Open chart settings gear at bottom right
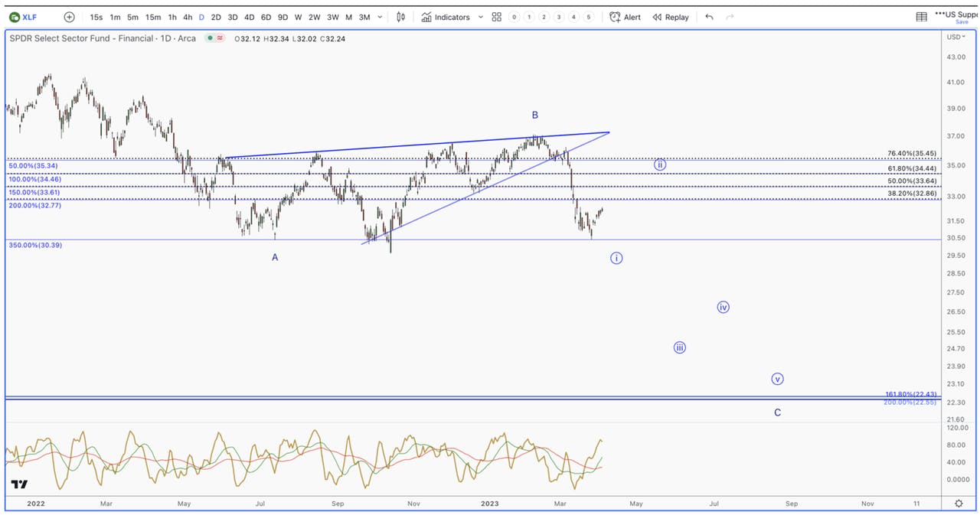The image size is (980, 515). tap(959, 504)
